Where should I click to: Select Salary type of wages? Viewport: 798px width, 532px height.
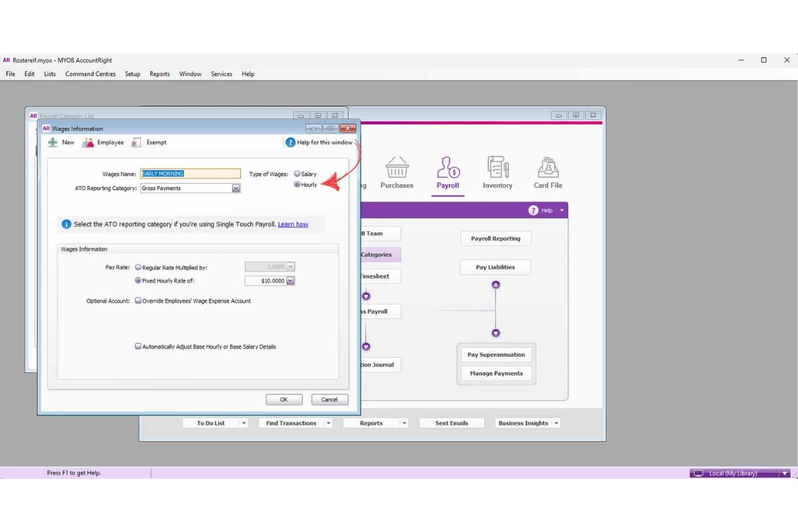click(297, 174)
